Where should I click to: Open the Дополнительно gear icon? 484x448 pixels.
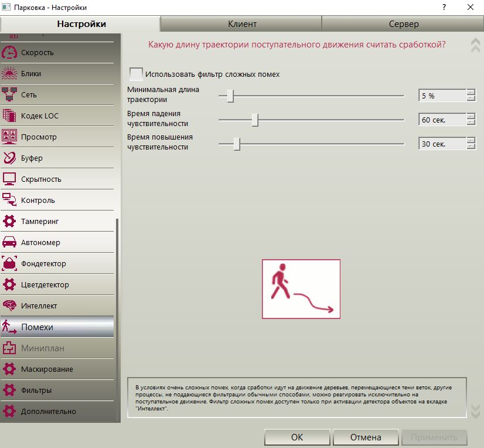[9, 412]
